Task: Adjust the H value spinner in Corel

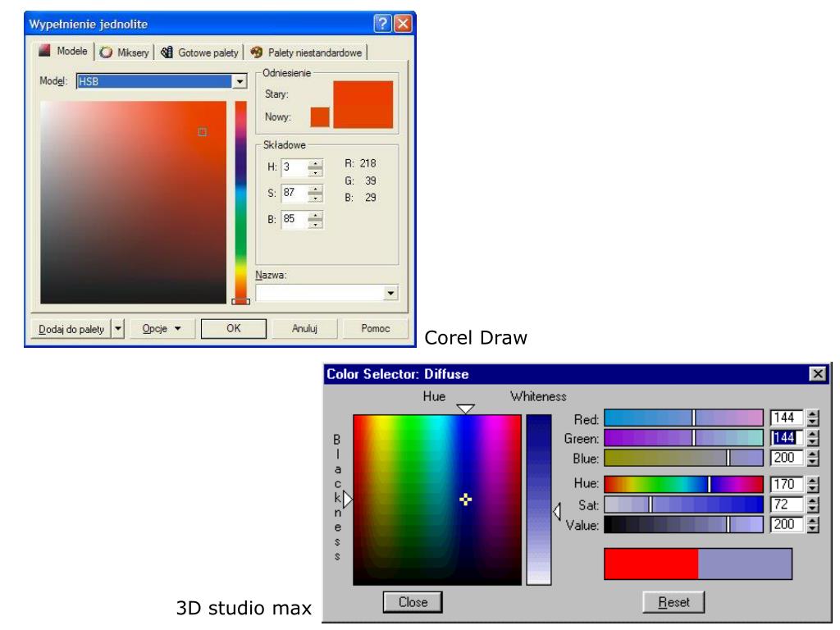Action: click(316, 167)
